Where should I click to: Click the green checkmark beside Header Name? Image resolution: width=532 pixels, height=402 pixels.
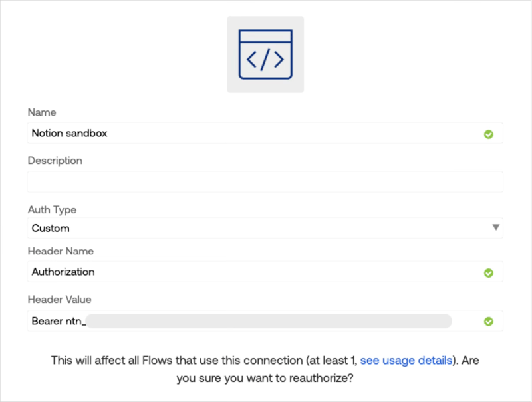489,272
